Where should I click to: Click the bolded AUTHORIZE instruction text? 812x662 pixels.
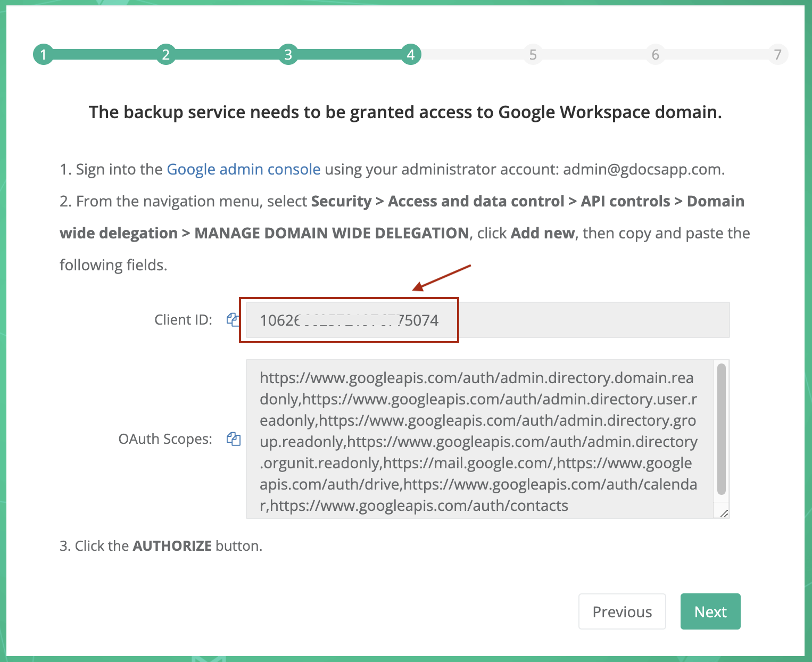point(172,545)
